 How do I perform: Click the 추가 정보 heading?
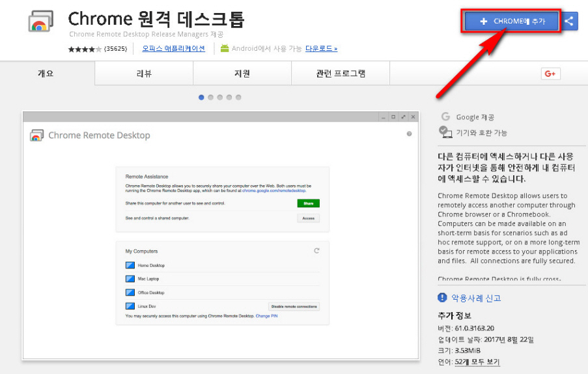454,315
